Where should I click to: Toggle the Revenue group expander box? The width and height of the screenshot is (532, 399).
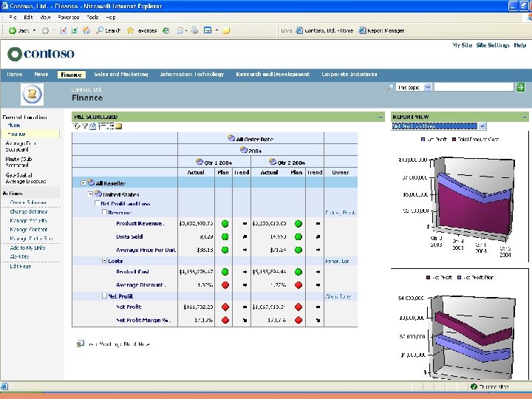[x=104, y=212]
